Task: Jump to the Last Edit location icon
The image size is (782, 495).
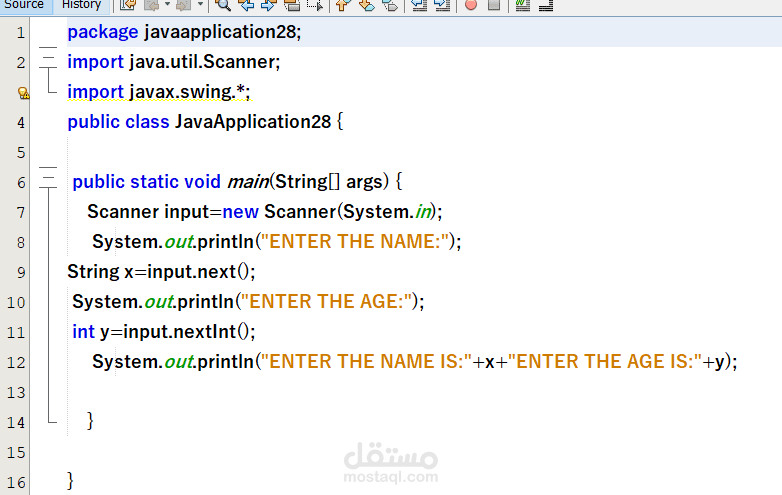Action: 128,5
